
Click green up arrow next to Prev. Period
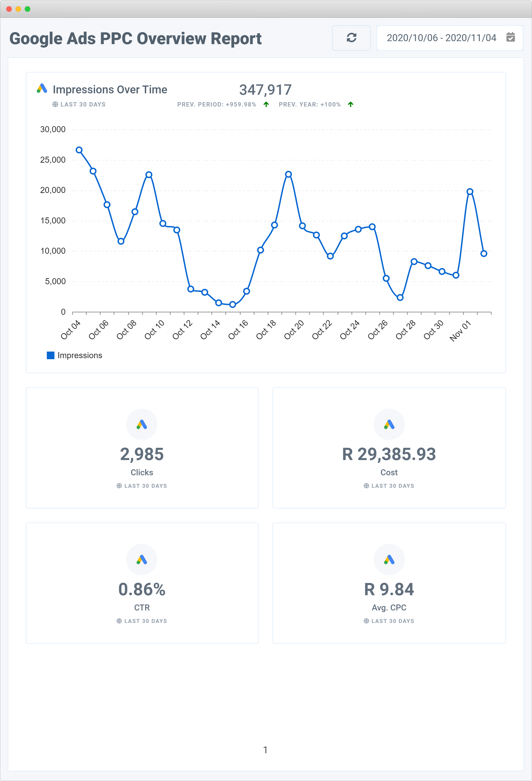[266, 104]
